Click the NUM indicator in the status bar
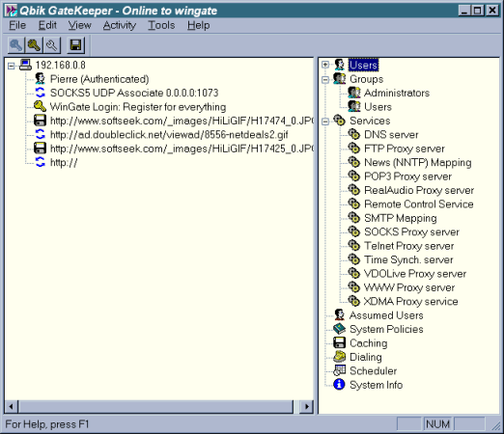The width and height of the screenshot is (504, 434). 437,424
